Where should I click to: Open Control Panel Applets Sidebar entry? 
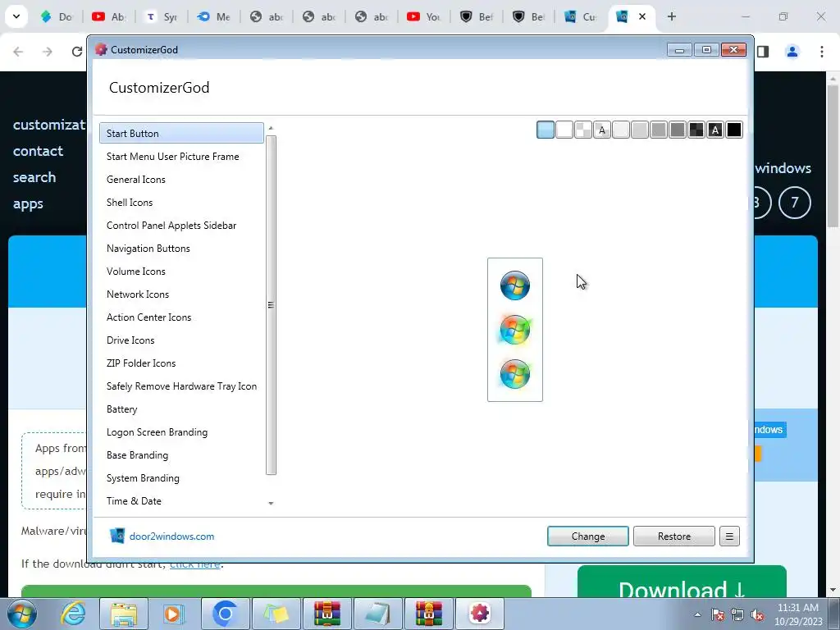[x=181, y=226]
